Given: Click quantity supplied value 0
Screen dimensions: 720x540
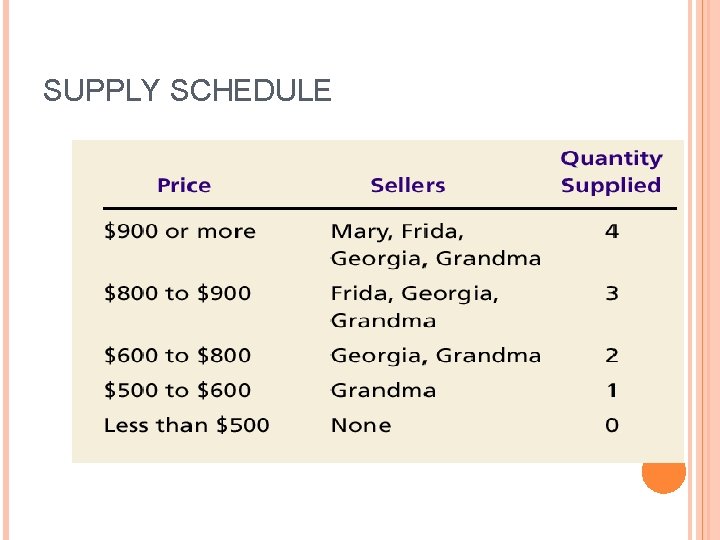Looking at the screenshot, I should (x=612, y=425).
